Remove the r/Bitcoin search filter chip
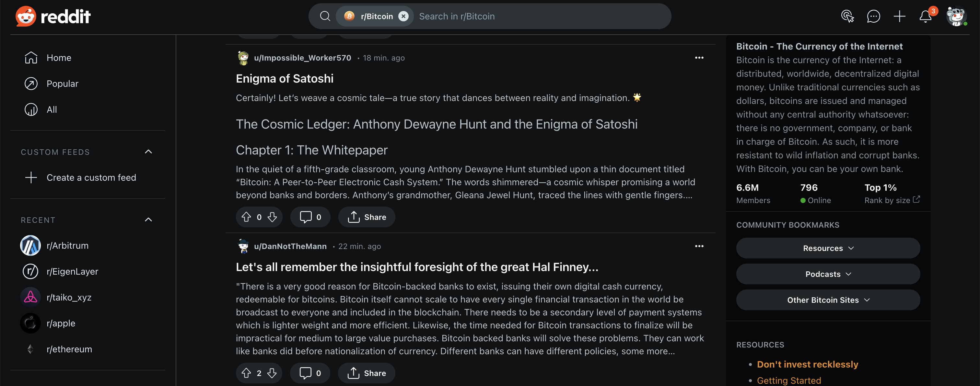Screen dimensions: 980x386 tap(403, 16)
